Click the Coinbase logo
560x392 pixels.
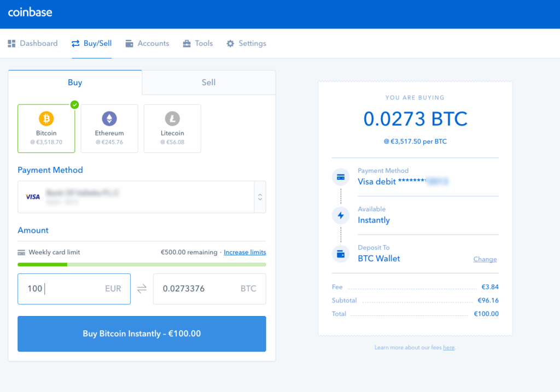[x=30, y=13]
